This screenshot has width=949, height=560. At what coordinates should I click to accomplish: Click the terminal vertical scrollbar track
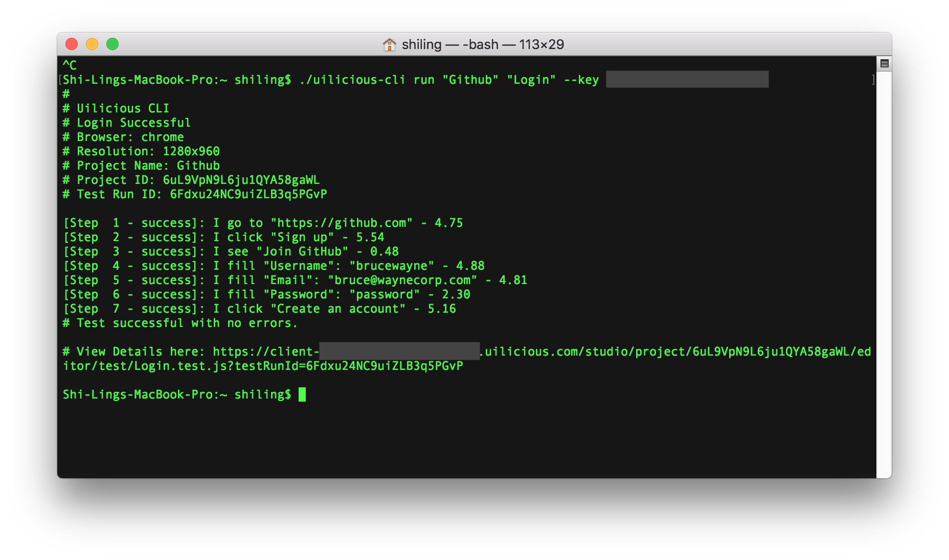tap(884, 274)
